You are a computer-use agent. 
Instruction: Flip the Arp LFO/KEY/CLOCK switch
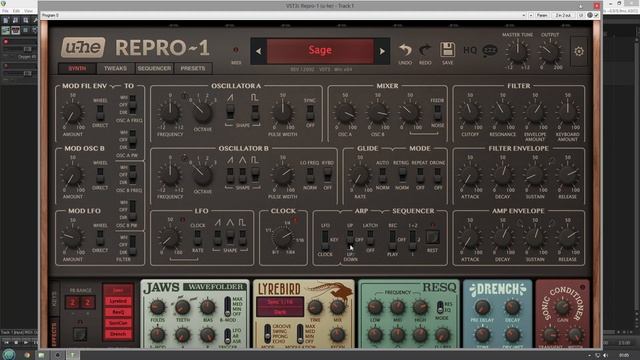pyautogui.click(x=325, y=239)
